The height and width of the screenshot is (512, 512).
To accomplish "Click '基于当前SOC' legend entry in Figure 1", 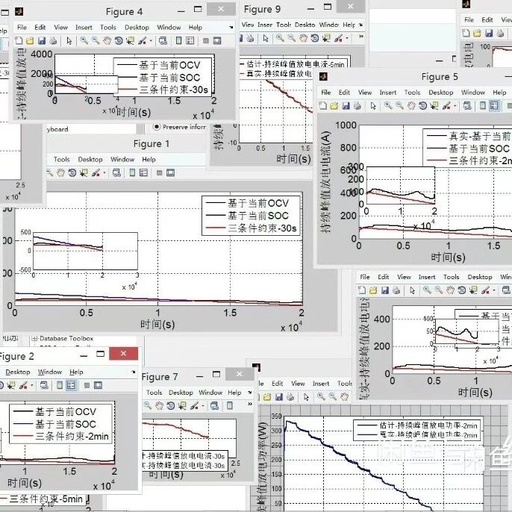I will coord(258,216).
